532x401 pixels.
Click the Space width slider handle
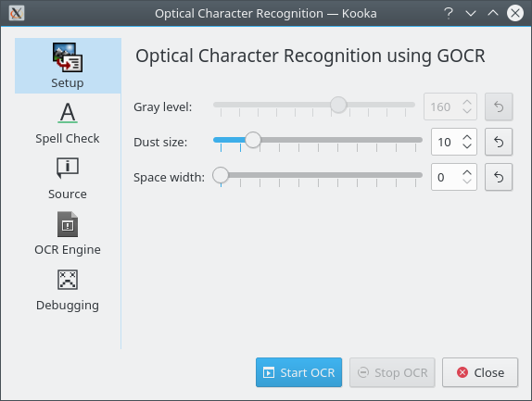pos(221,175)
